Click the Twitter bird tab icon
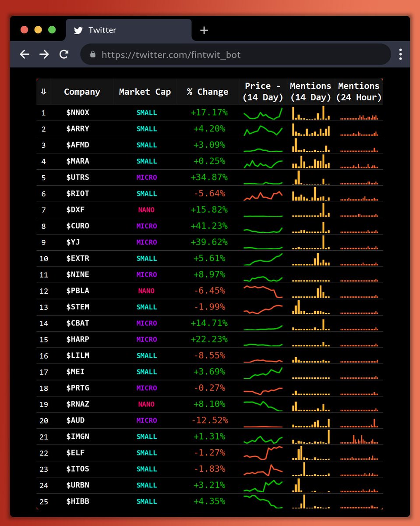Image resolution: width=420 pixels, height=526 pixels. coord(78,30)
